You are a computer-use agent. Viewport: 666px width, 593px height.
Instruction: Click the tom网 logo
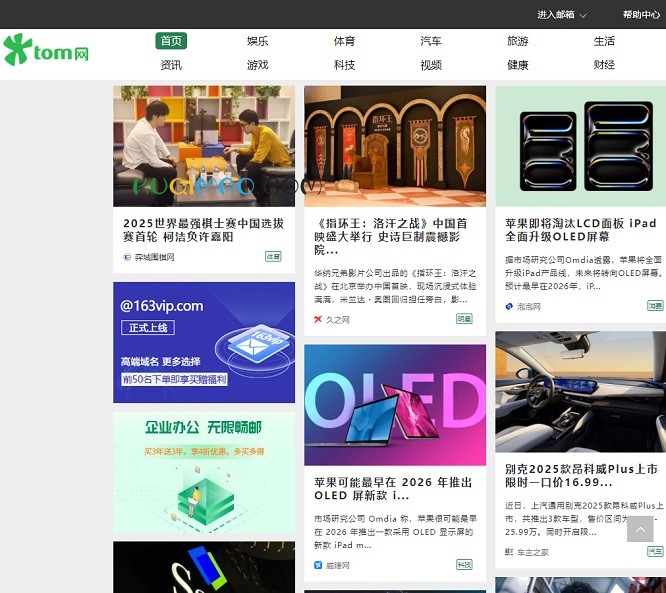coord(46,50)
